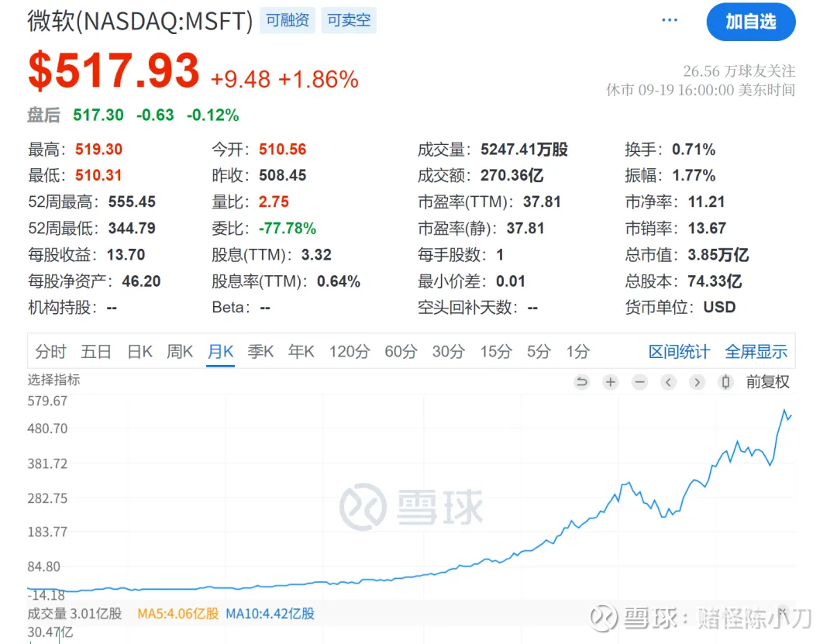
Task: Click the 股息率(TTM) value 0.64%
Action: [x=339, y=281]
